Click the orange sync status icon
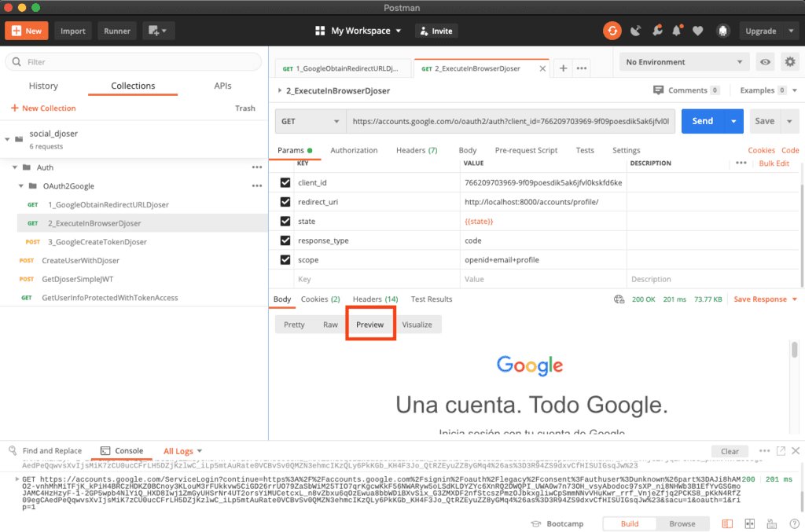Screen dimensions: 805x532 click(612, 31)
